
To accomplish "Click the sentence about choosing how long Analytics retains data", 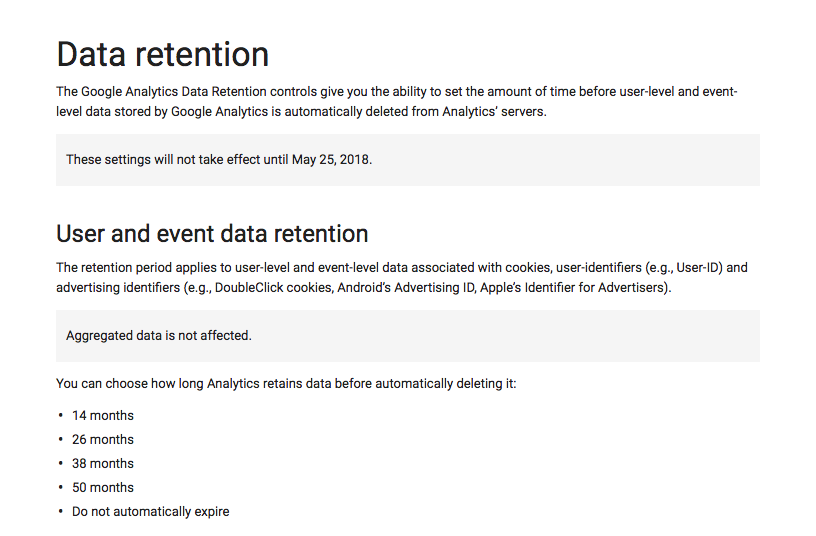I will click(286, 384).
